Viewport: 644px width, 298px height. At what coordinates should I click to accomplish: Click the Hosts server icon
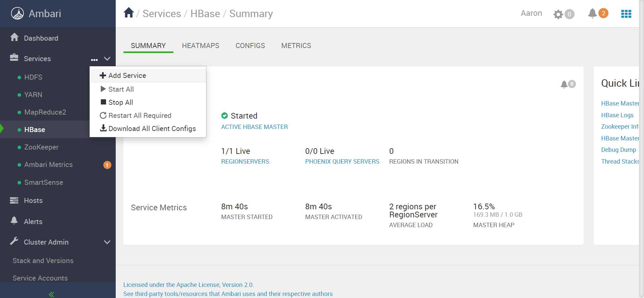point(14,201)
